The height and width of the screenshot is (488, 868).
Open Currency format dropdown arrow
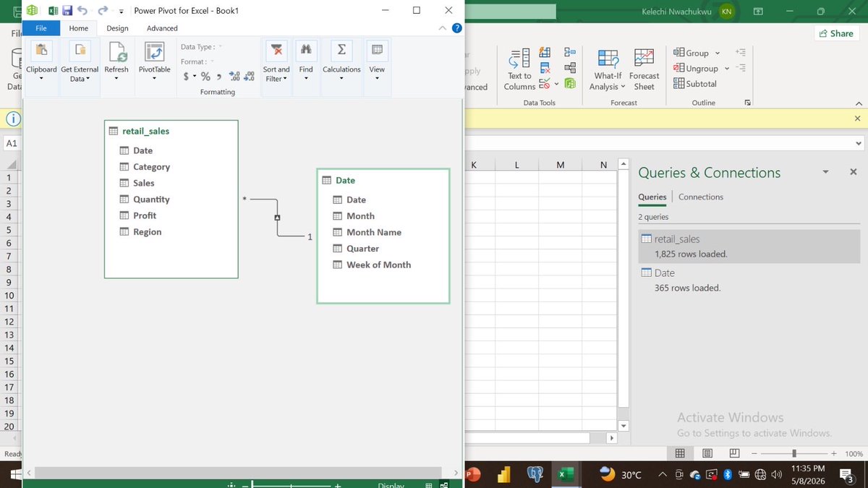(x=195, y=77)
